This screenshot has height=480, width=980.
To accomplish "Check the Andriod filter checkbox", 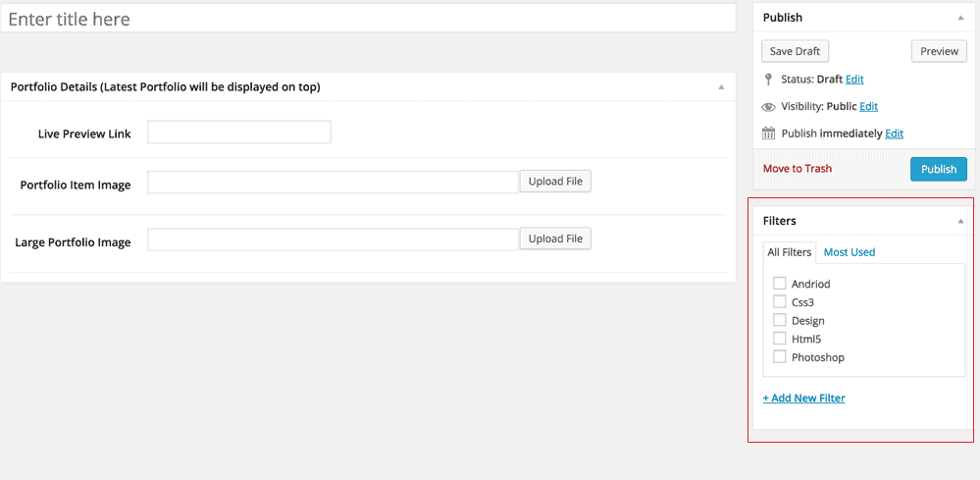I will (x=780, y=284).
